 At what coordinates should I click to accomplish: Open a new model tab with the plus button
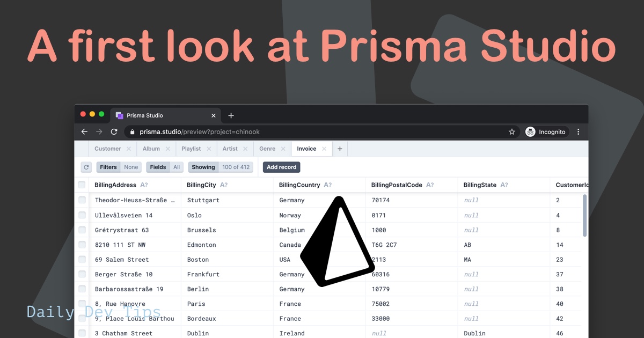tap(340, 149)
